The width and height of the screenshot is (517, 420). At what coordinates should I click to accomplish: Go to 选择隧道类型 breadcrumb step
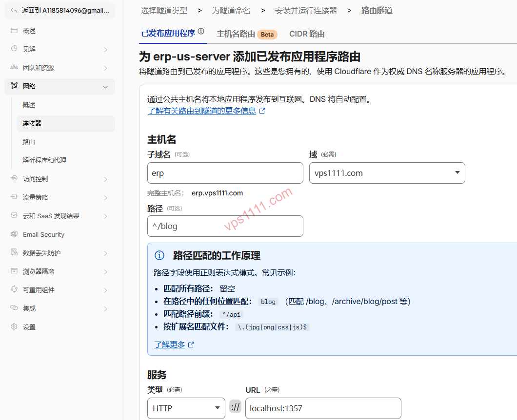[164, 11]
